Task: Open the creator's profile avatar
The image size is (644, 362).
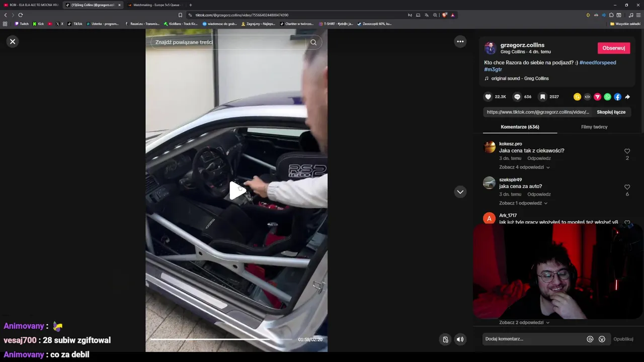Action: [490, 48]
